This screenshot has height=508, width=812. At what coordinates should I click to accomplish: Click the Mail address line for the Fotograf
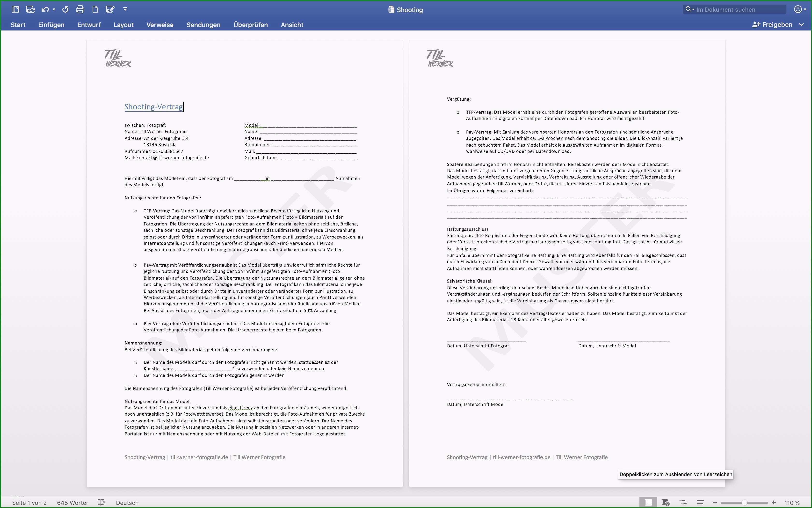pyautogui.click(x=167, y=157)
